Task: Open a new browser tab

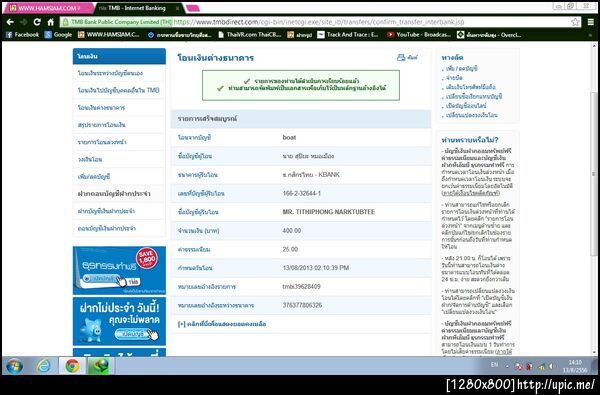Action: click(193, 8)
